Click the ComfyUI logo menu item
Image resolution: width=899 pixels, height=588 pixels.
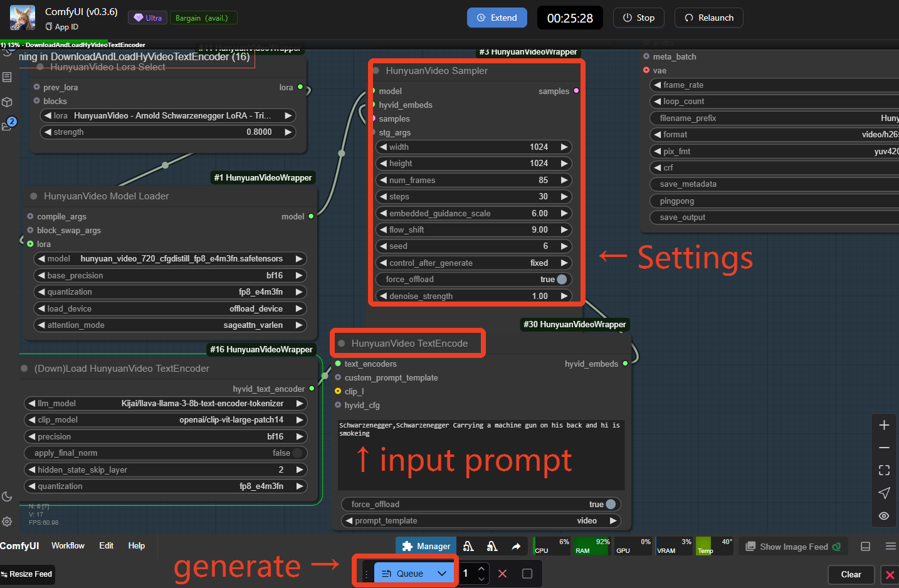tap(19, 546)
